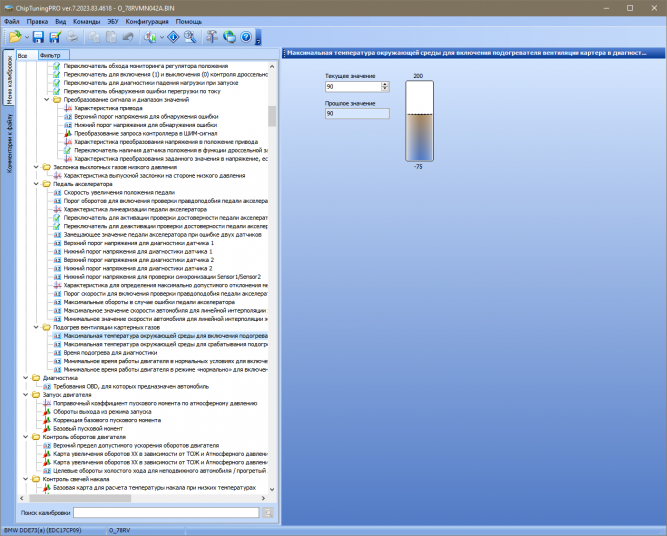
Task: Save the file with the floppy disk icon
Action: click(x=38, y=37)
